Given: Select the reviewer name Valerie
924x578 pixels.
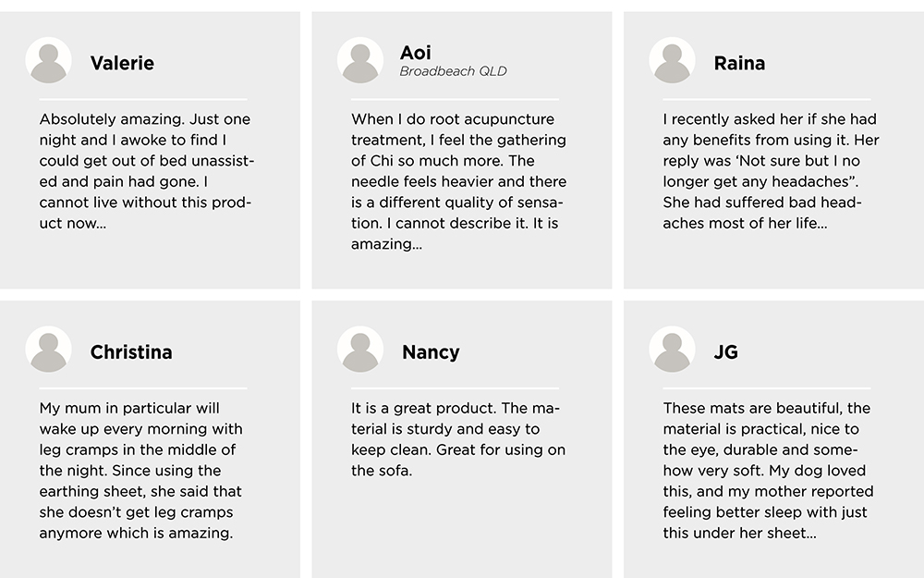Looking at the screenshot, I should pyautogui.click(x=122, y=63).
